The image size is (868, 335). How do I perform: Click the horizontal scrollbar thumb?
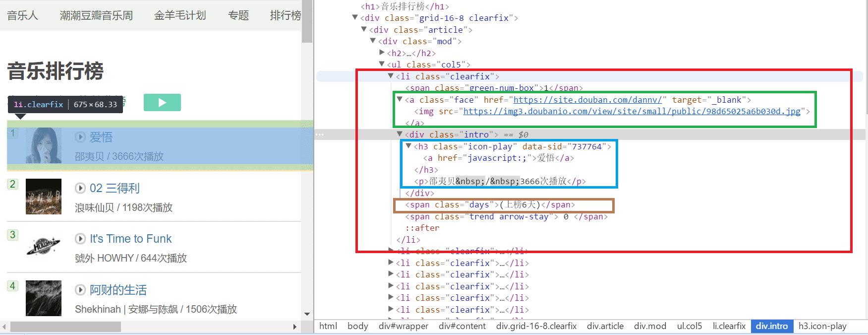coord(65,327)
